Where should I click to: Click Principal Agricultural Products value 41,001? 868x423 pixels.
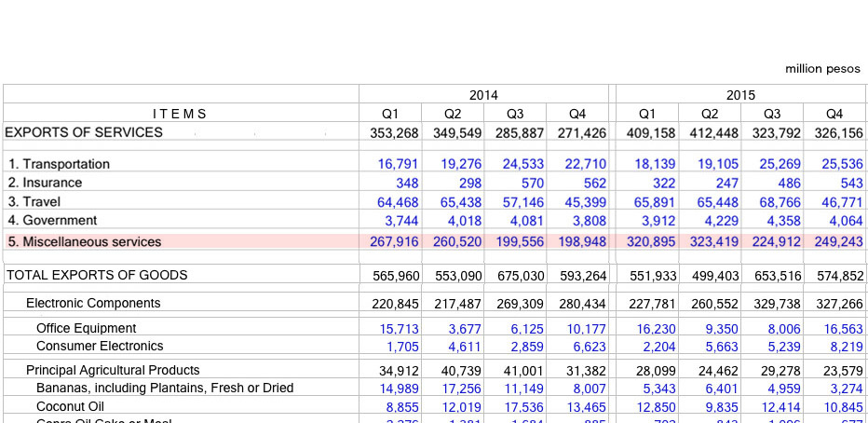(523, 371)
